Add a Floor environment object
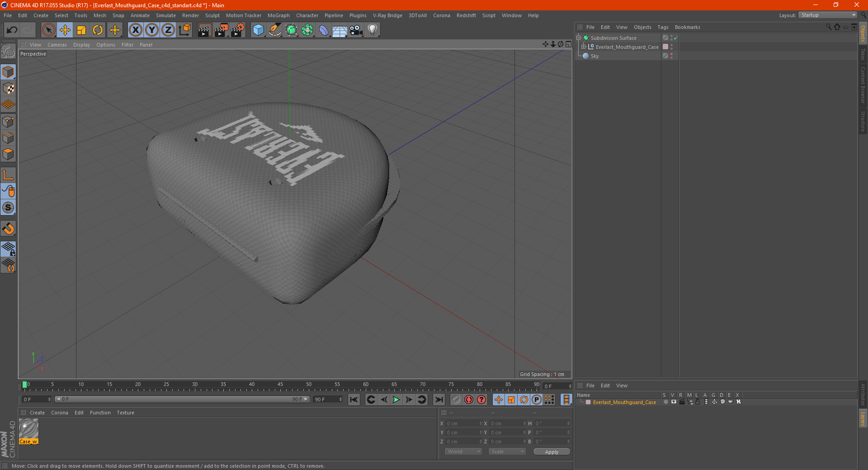 point(340,30)
